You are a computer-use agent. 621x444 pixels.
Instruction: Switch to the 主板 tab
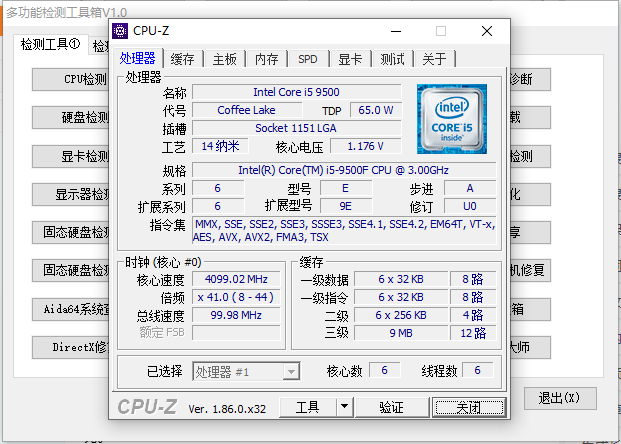tap(225, 59)
